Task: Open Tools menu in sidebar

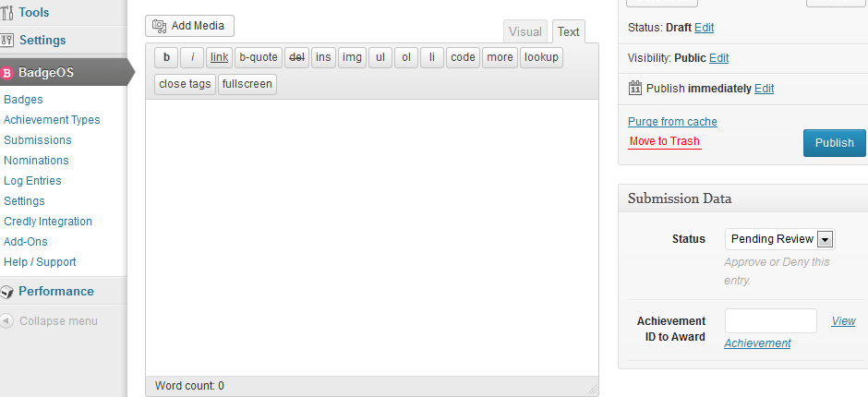Action: pos(34,12)
